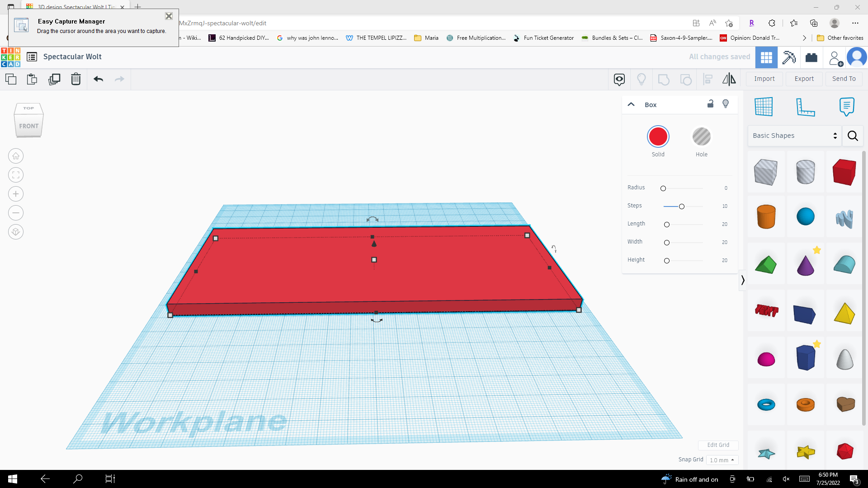Redo the last action
Viewport: 868px width, 488px height.
(x=119, y=79)
